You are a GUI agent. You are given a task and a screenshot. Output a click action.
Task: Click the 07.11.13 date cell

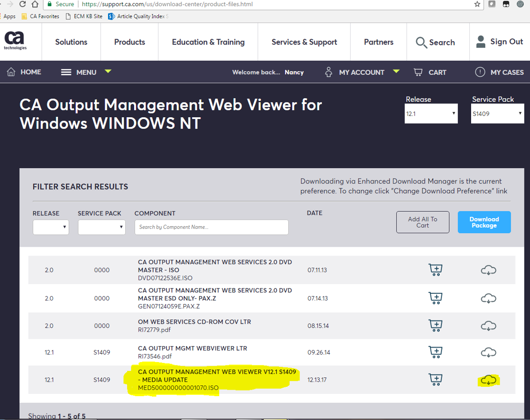click(317, 270)
